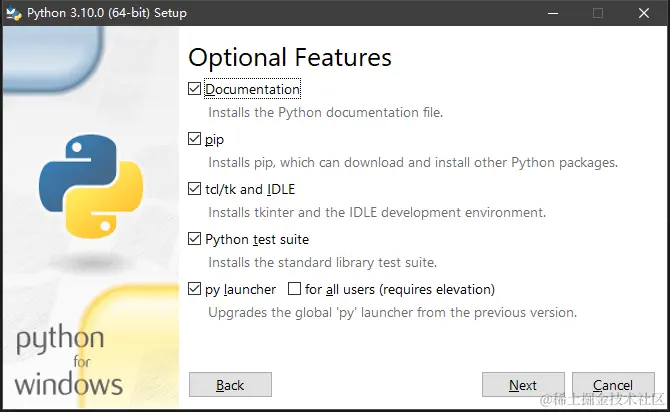Uncheck the py launcher checkbox
This screenshot has width=670, height=412.
coord(195,289)
